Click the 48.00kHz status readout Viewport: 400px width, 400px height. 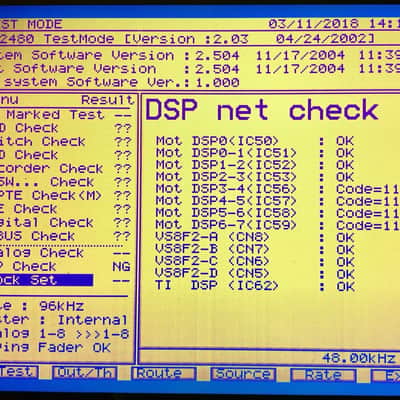pyautogui.click(x=359, y=359)
